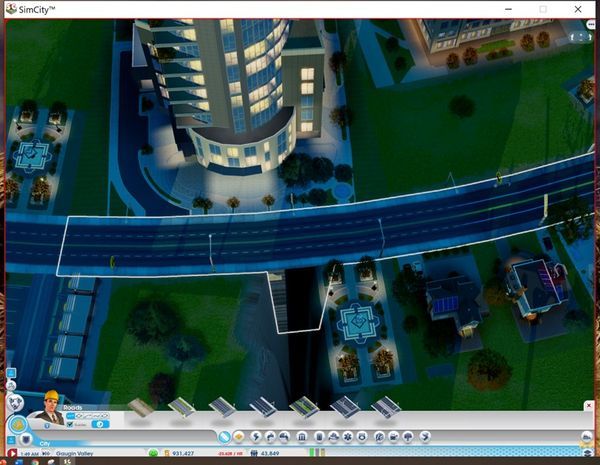
Task: Click the city name Gaugin Valley
Action: (x=74, y=454)
